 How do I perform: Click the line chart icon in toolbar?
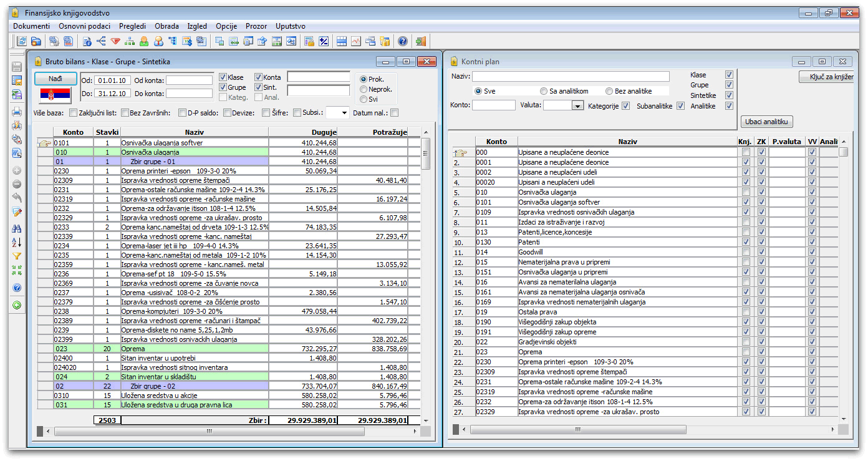356,41
